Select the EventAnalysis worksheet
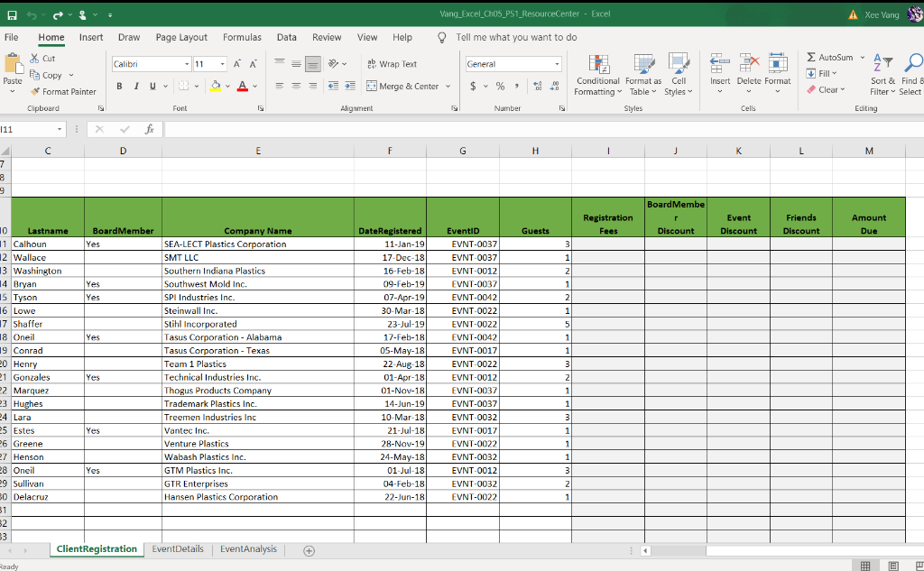Viewport: 924px width, 571px height. [247, 548]
